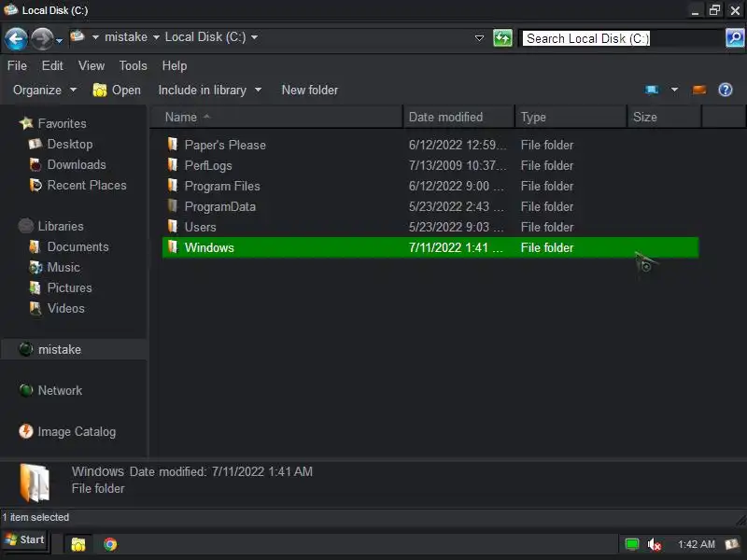This screenshot has height=560, width=747.
Task: Sort by the Date modified column
Action: [x=459, y=118]
